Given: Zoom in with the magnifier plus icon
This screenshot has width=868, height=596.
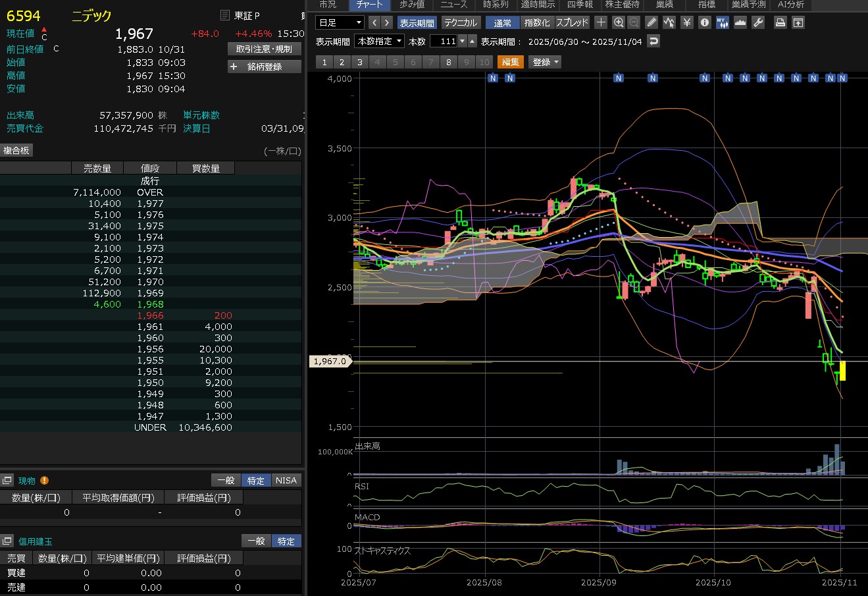Looking at the screenshot, I should (x=618, y=22).
